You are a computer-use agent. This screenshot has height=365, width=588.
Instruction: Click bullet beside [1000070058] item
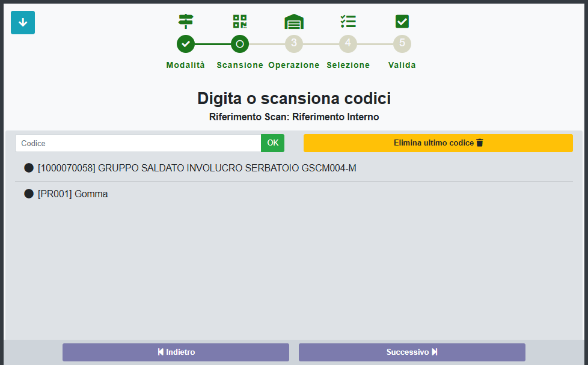[x=29, y=168]
